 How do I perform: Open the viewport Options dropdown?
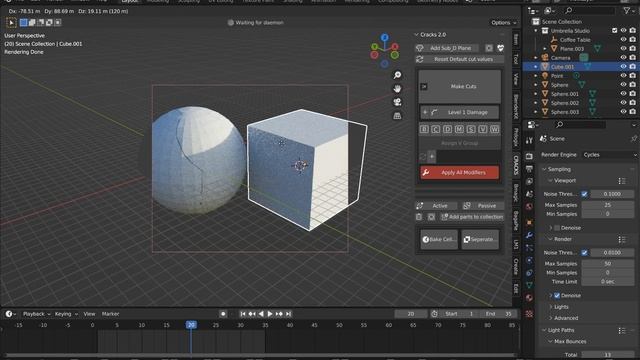[x=504, y=22]
